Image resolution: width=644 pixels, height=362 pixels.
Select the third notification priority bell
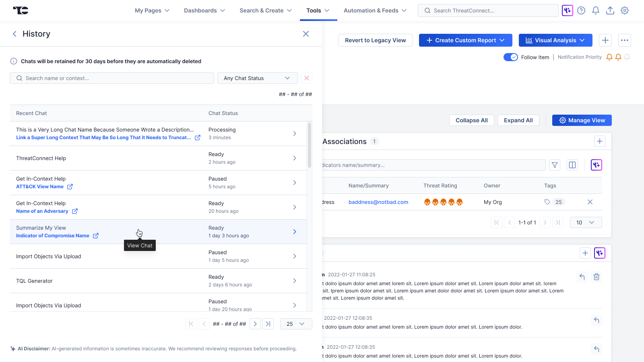627,57
